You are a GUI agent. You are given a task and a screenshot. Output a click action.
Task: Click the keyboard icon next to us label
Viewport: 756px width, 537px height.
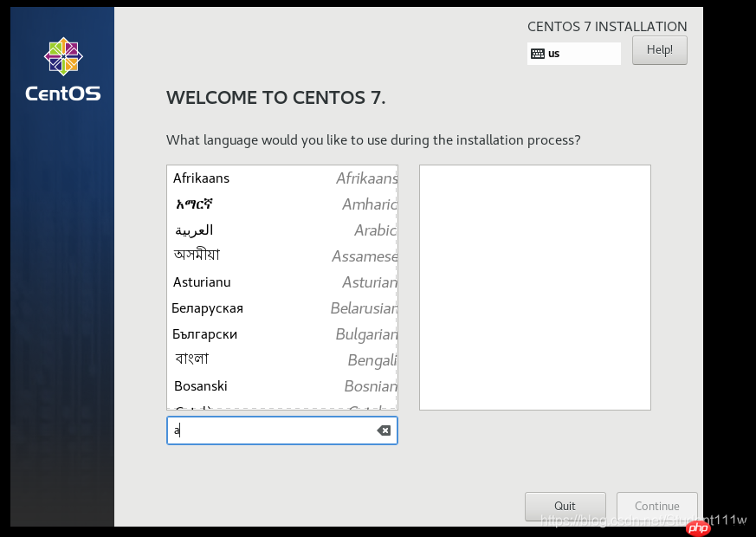coord(540,54)
